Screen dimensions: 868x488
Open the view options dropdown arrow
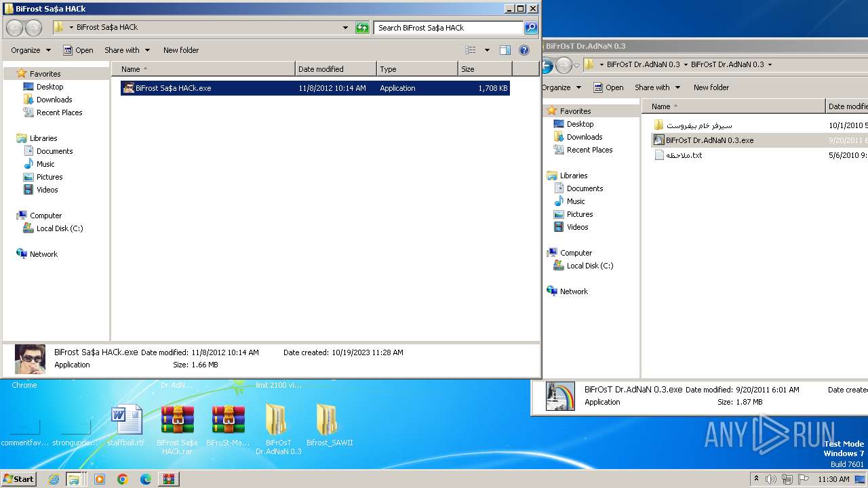tap(487, 50)
